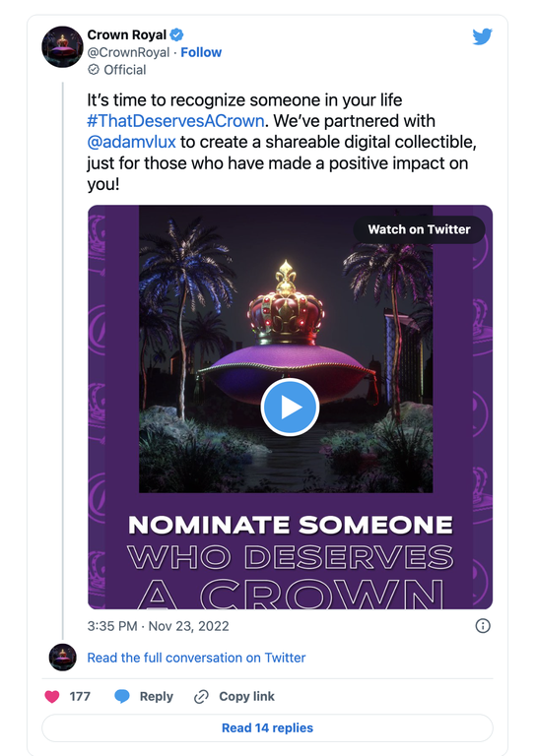Click the 3:35 PM Nov 23, 2022 timestamp
Screen dimensions: 536x756
pyautogui.click(x=159, y=626)
